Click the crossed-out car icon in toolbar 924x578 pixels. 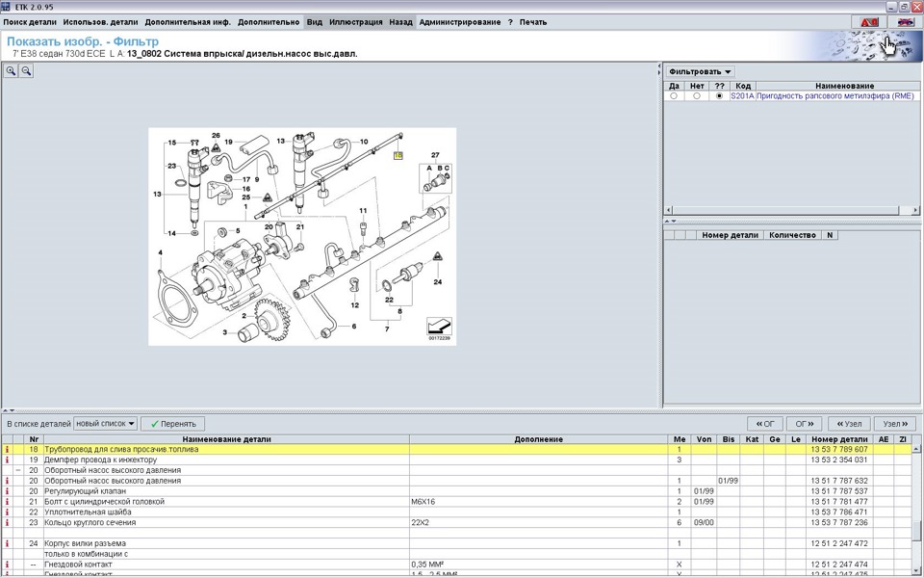tap(905, 21)
